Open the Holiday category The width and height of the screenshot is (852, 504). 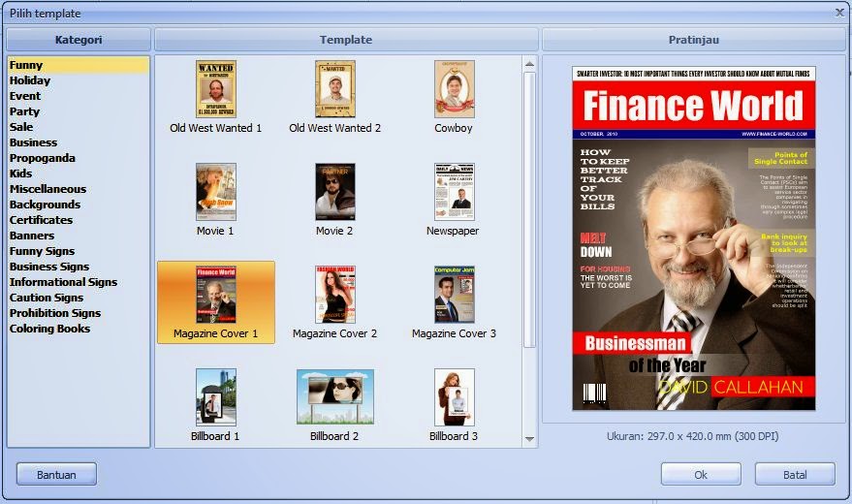[79, 80]
